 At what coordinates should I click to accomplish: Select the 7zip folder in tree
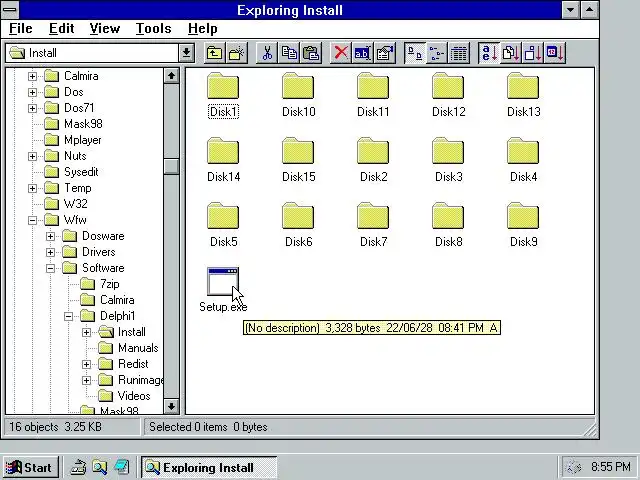(100, 284)
